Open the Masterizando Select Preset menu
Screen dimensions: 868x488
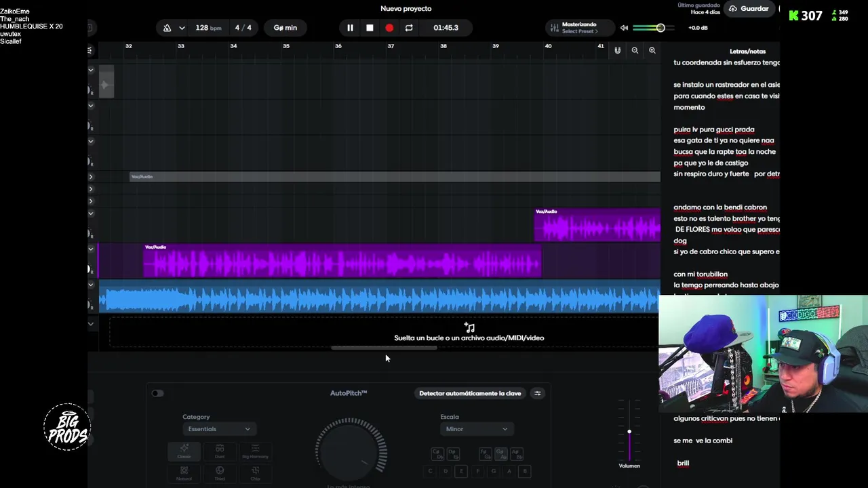click(x=580, y=28)
